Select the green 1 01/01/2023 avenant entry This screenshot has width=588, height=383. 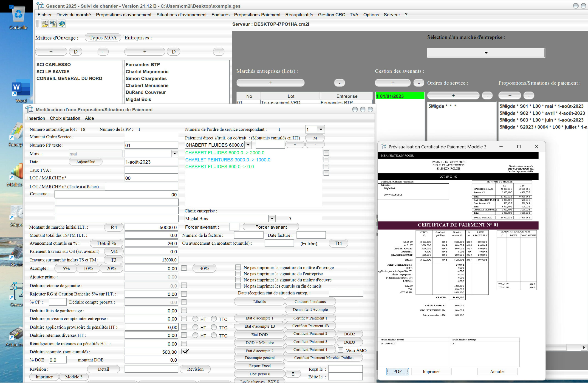pyautogui.click(x=399, y=96)
